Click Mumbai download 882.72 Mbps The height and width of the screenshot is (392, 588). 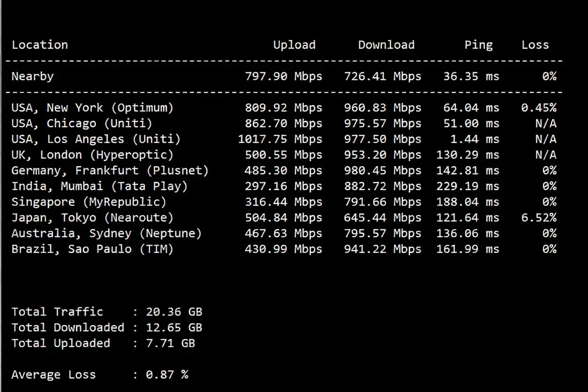pos(383,187)
